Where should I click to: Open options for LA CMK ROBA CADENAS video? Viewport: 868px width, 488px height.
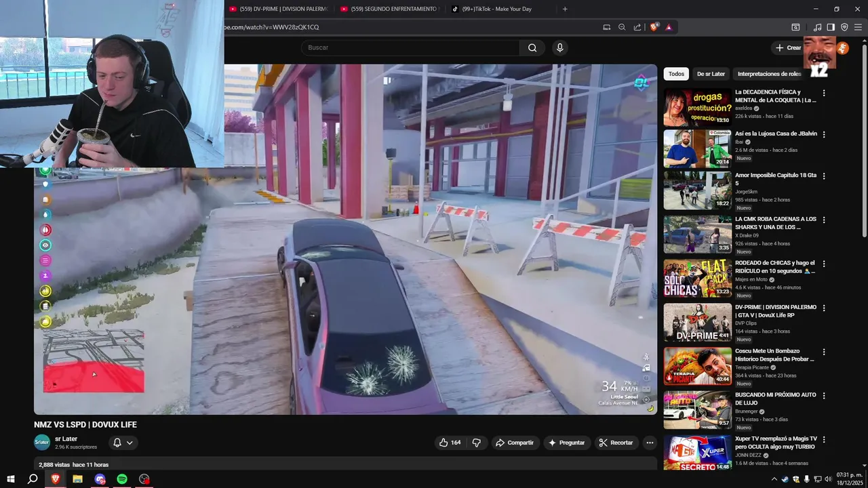click(824, 220)
